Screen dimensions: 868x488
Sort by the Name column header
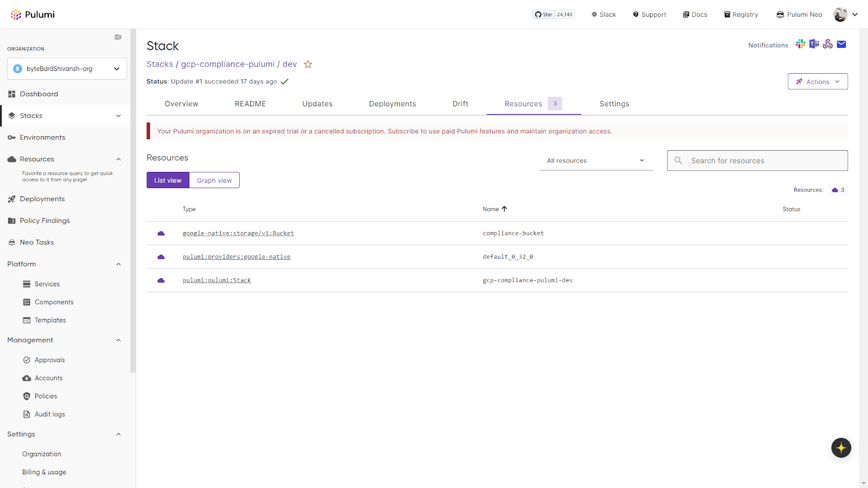(495, 209)
